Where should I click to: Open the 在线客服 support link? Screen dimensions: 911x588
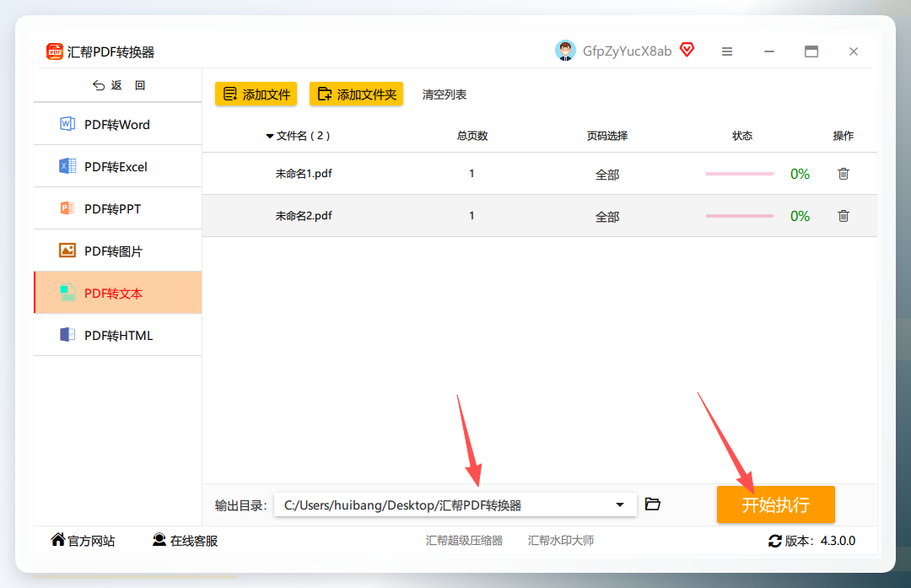click(x=194, y=541)
